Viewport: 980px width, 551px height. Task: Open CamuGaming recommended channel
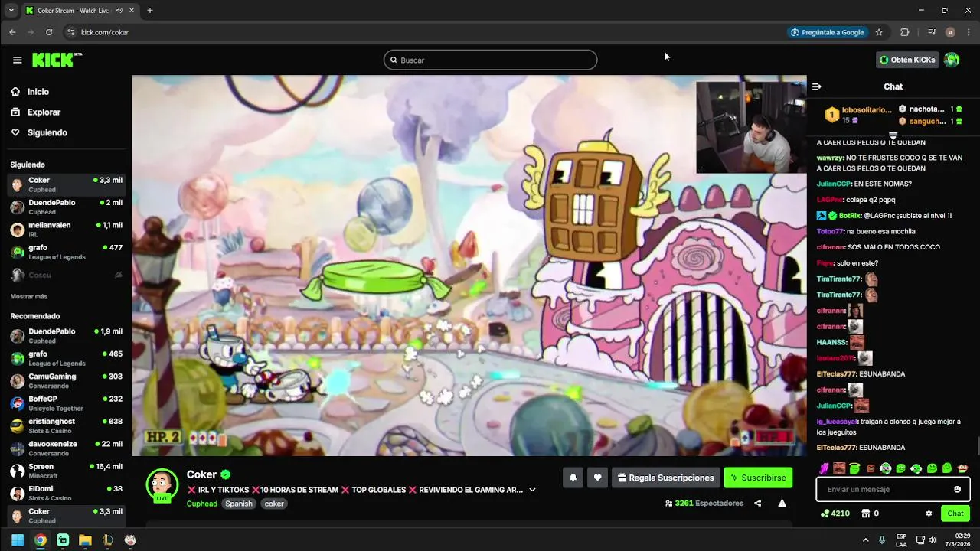click(66, 380)
